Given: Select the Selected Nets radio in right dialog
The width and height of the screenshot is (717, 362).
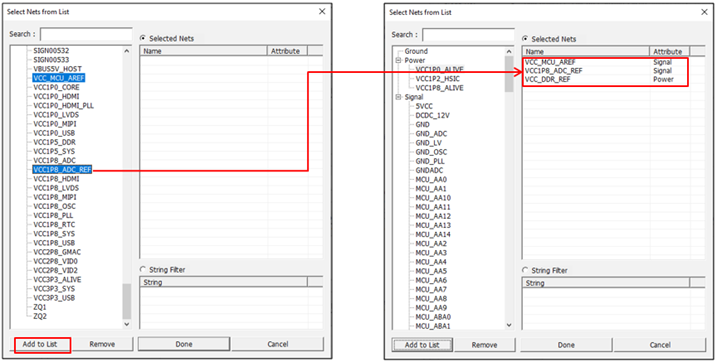Looking at the screenshot, I should pyautogui.click(x=525, y=39).
